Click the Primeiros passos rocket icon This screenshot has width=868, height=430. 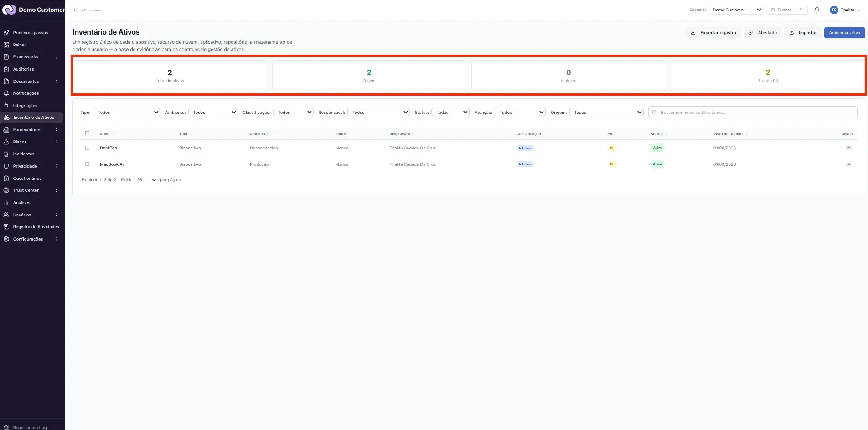click(6, 33)
